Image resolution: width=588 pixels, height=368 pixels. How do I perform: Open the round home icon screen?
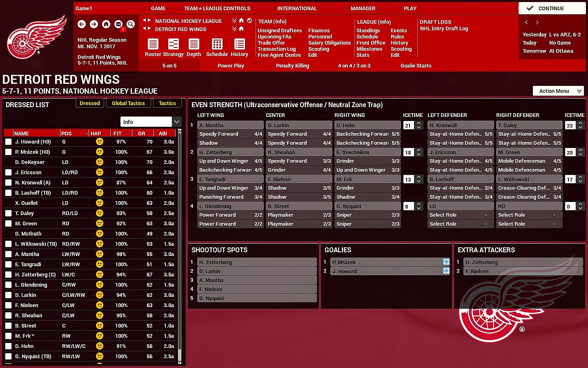[x=106, y=24]
